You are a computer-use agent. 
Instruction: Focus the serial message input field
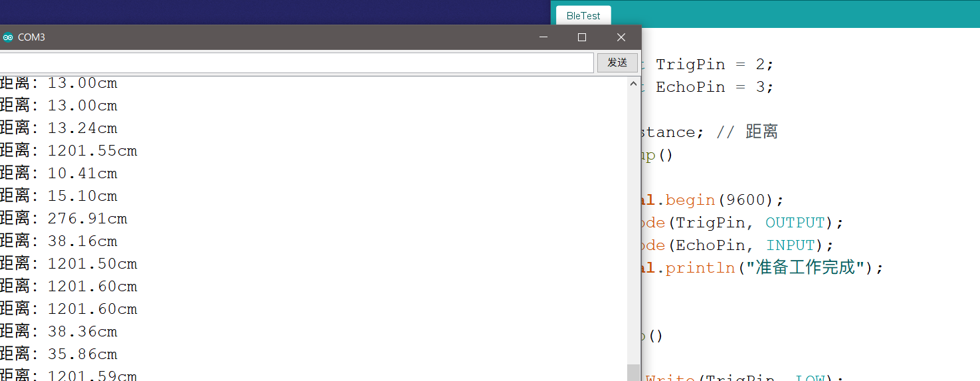(296, 63)
